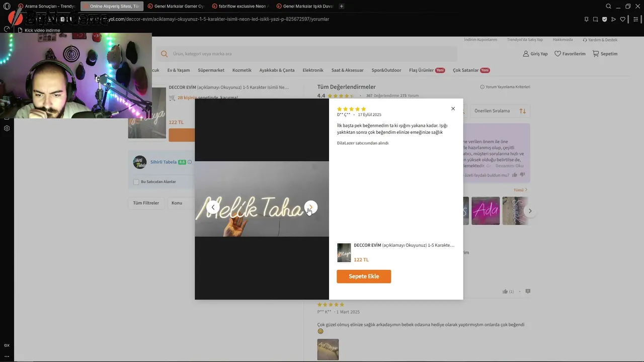The height and width of the screenshot is (362, 644).
Task: Switch to Genel Markalar Işıklı Duvar tab
Action: 305,6
